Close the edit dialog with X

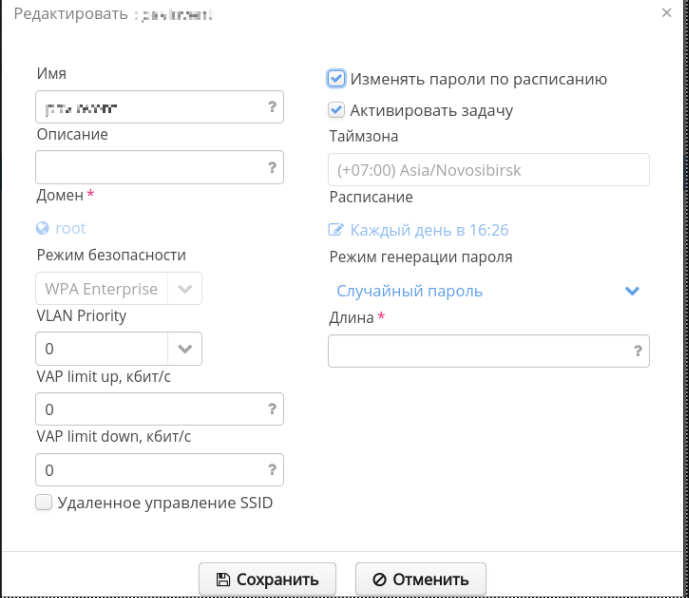point(667,13)
